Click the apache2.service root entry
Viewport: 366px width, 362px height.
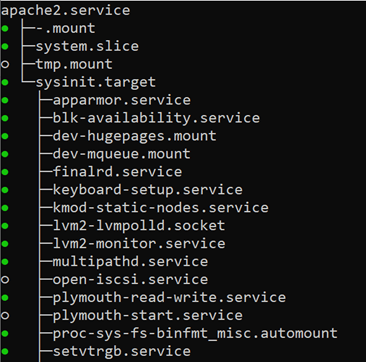click(66, 10)
